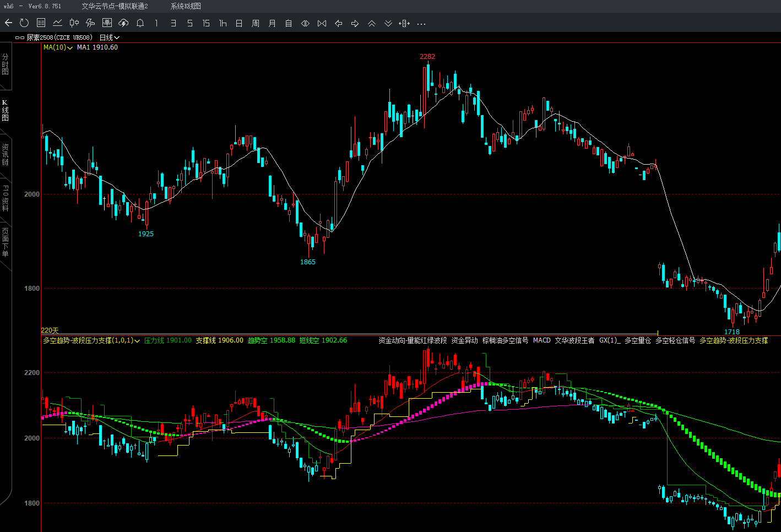Click the 1718 low price marker
This screenshot has width=781, height=532.
coord(732,332)
